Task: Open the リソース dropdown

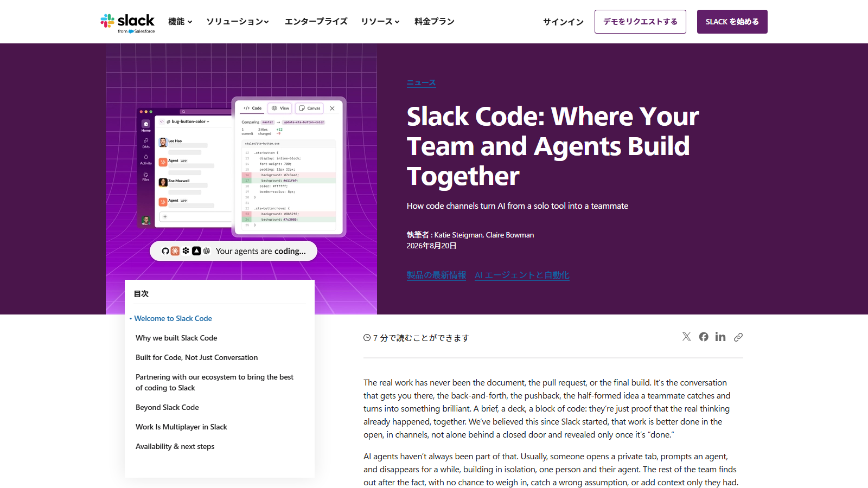Action: point(380,22)
